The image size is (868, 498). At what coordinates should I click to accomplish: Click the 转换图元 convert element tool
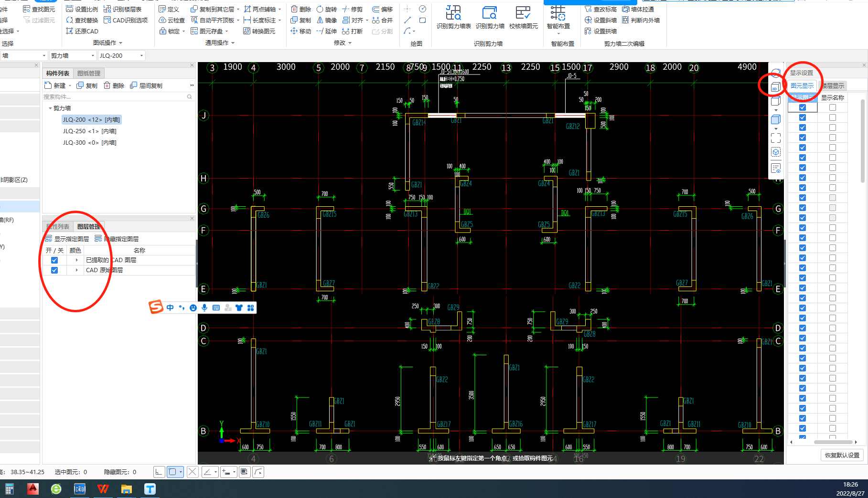[259, 31]
